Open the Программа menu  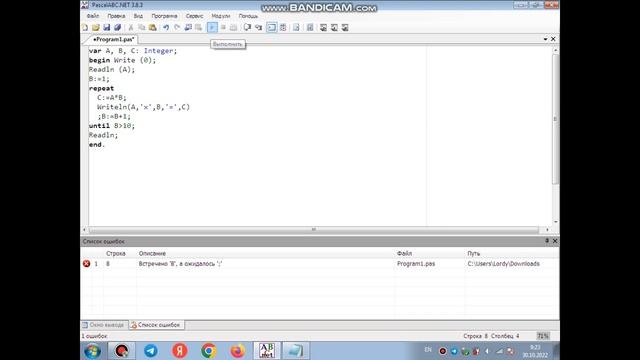[164, 16]
